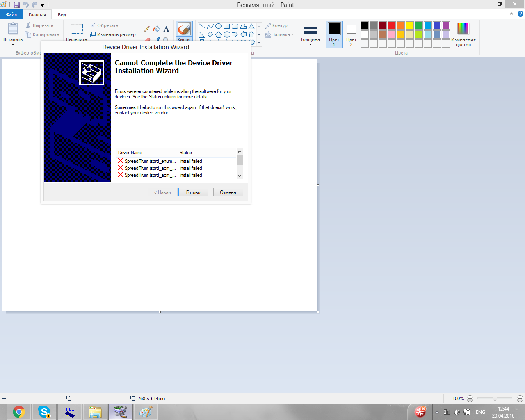The image size is (525, 420).
Task: Click the Готово button in the wizard
Action: click(193, 192)
